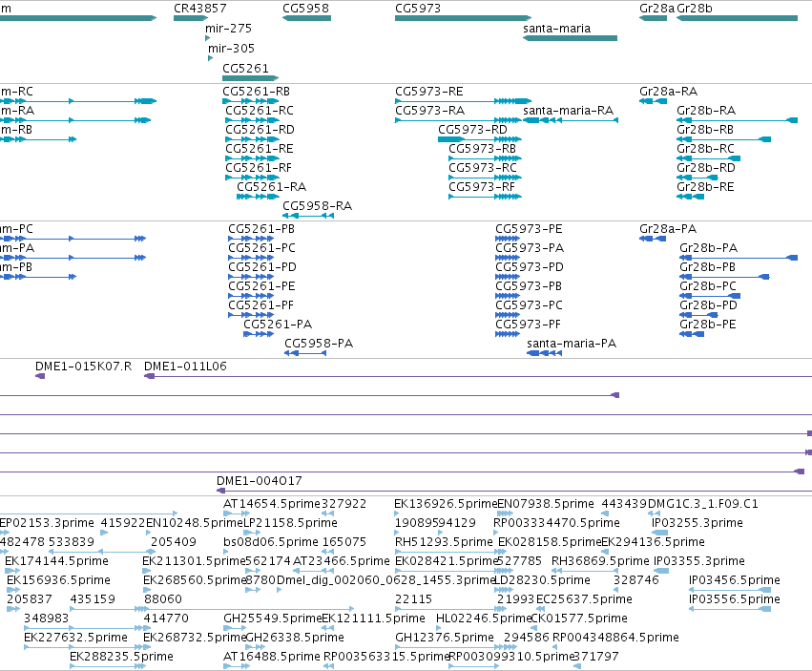
Task: Click the mir-305 gene label
Action: [x=231, y=49]
